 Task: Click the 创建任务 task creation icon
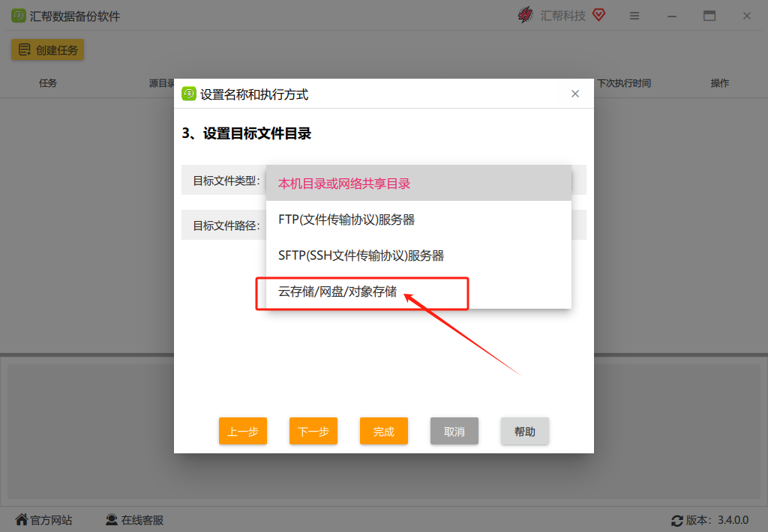[25, 49]
